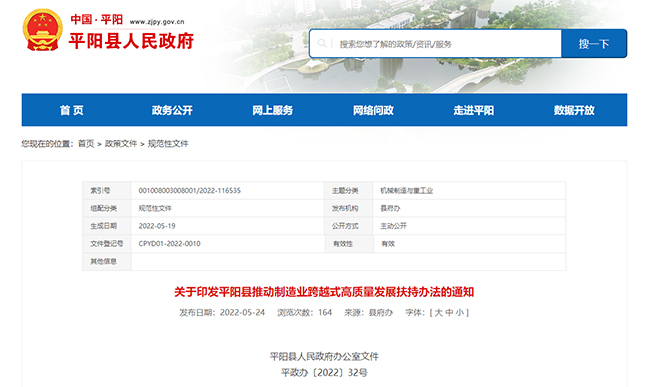Click the search magnifier icon
The height and width of the screenshot is (387, 650).
(322, 43)
